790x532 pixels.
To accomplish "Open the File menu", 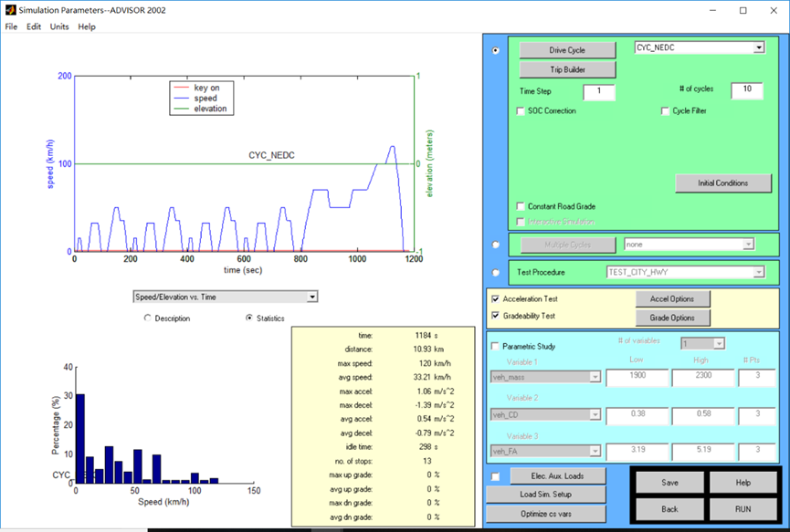I will tap(11, 26).
